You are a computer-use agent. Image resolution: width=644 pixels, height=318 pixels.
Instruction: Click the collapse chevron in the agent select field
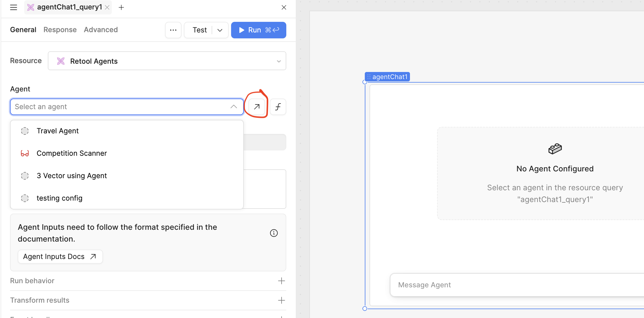pos(234,107)
